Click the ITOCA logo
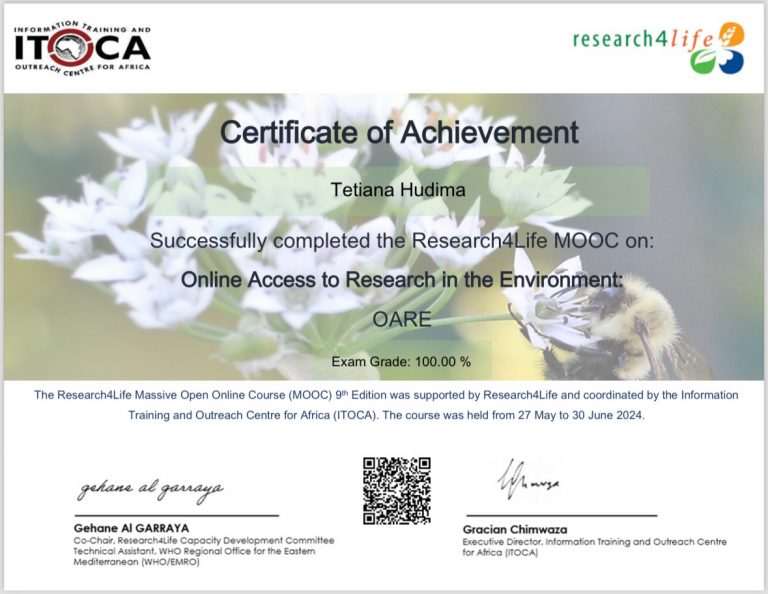 [x=82, y=48]
